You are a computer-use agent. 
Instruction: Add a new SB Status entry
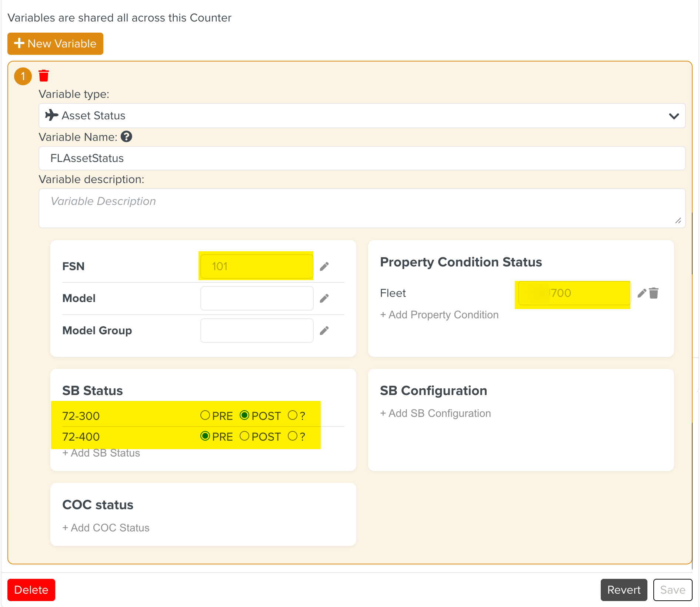tap(101, 453)
